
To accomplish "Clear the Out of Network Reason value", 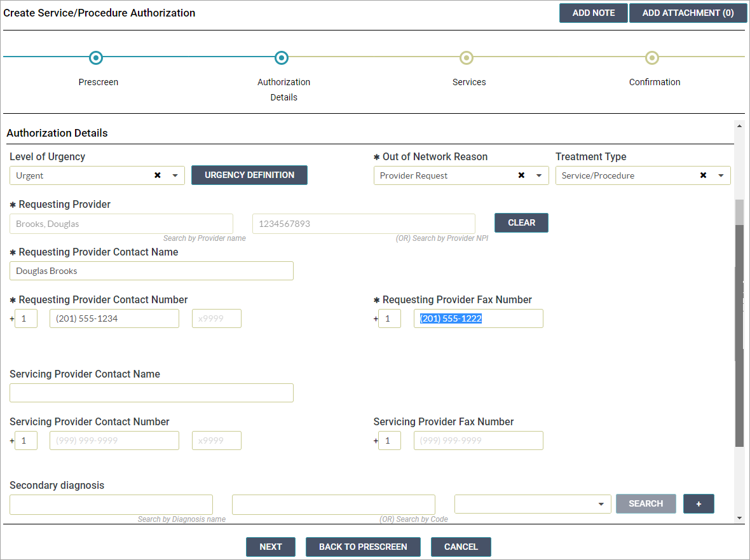I will pos(521,175).
